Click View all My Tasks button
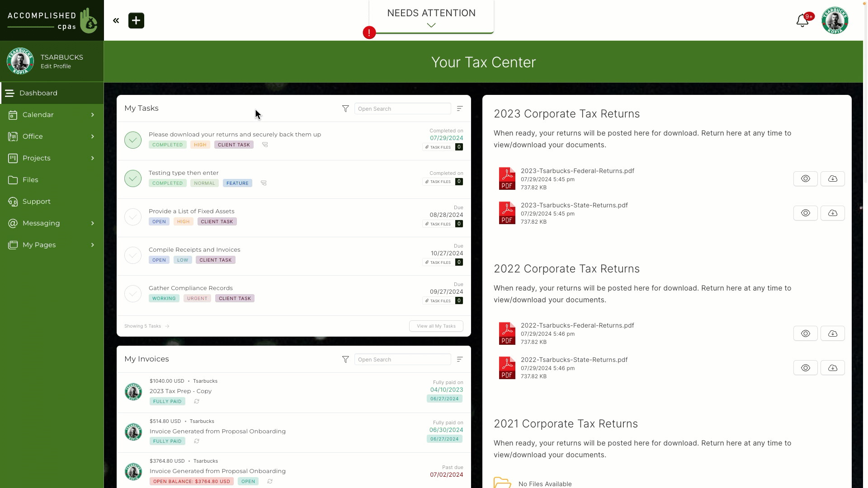The height and width of the screenshot is (488, 868). pyautogui.click(x=436, y=325)
